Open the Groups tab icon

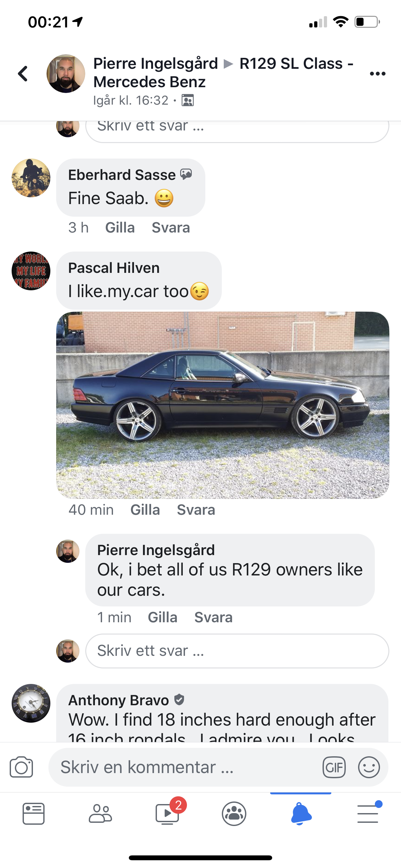(x=234, y=814)
